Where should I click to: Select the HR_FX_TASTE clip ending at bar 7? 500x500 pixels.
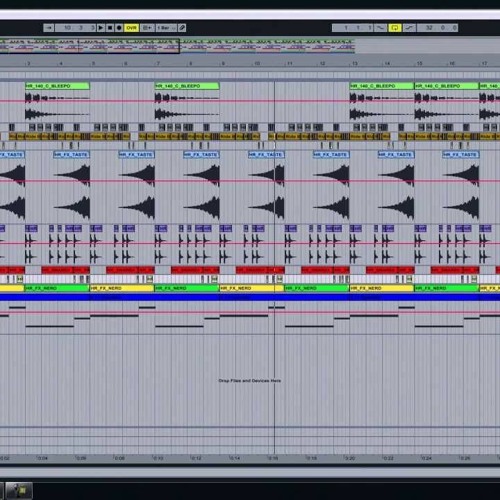[x=137, y=155]
